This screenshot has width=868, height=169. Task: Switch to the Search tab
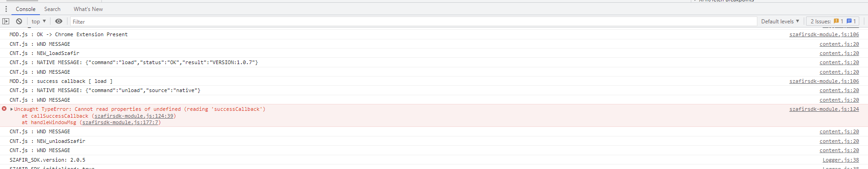[52, 9]
